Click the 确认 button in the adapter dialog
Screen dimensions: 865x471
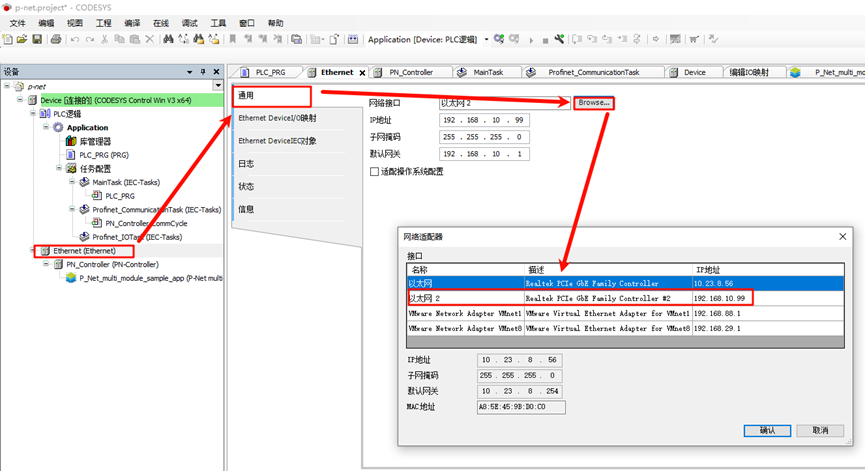pos(767,430)
